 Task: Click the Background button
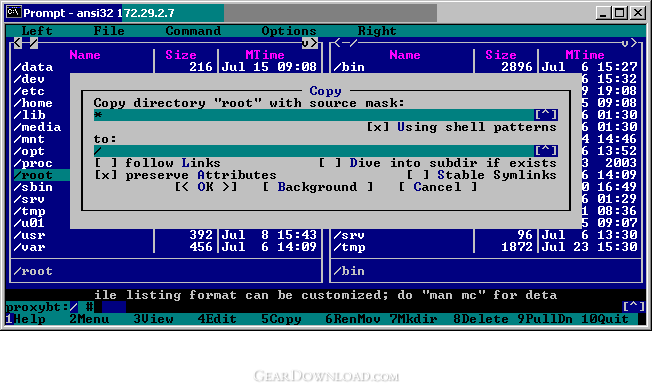coord(318,187)
